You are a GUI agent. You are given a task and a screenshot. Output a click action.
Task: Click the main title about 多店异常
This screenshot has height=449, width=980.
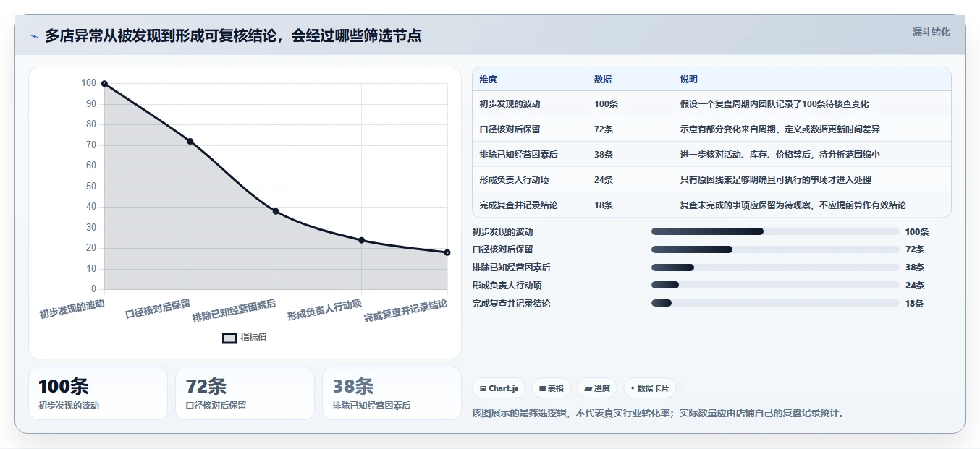coord(233,36)
